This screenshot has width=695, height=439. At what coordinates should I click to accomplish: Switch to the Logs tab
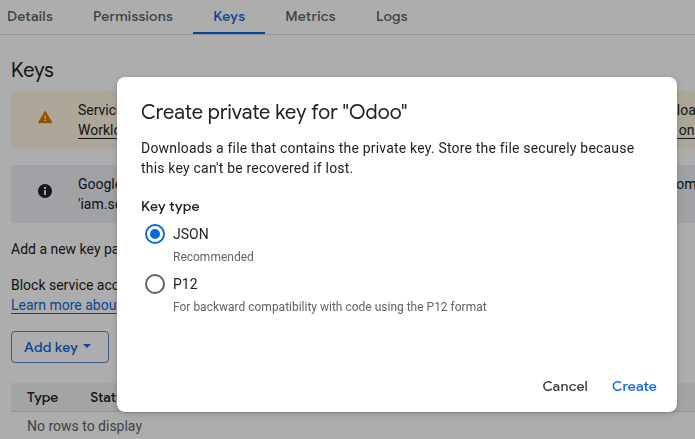(391, 16)
